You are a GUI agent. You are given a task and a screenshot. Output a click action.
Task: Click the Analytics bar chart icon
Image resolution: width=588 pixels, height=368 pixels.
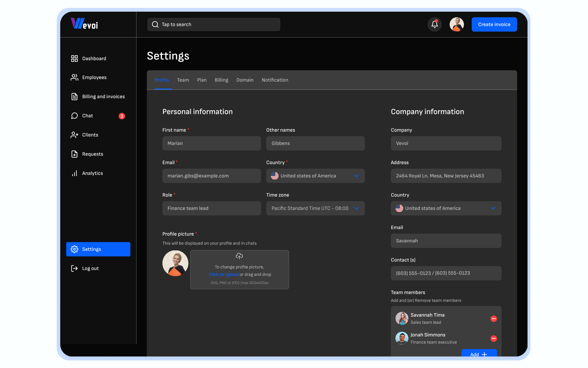pos(74,173)
